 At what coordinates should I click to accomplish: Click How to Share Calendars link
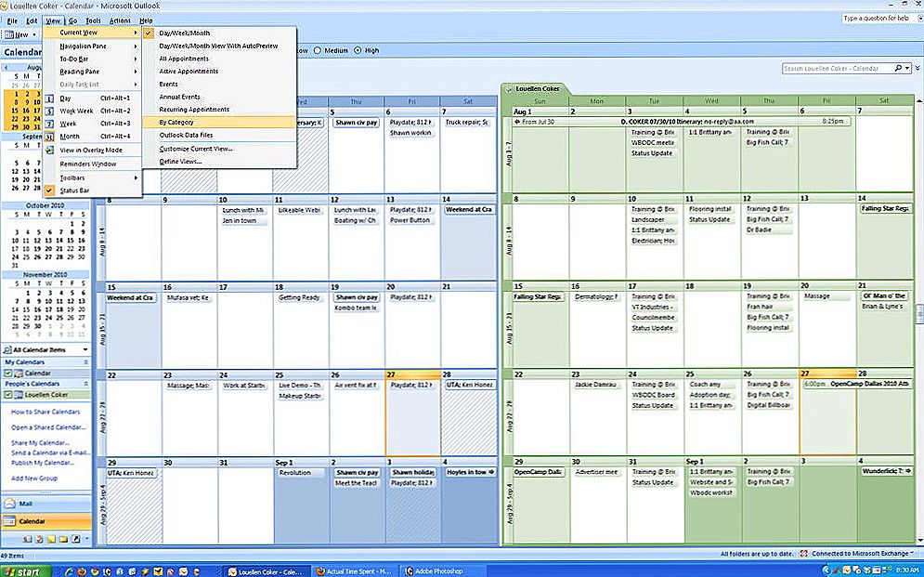point(46,412)
